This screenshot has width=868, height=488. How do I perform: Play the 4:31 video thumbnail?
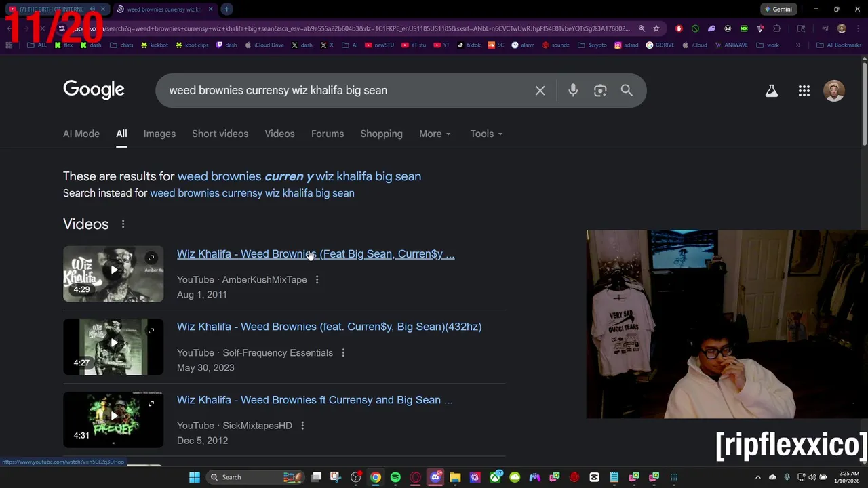tap(113, 420)
